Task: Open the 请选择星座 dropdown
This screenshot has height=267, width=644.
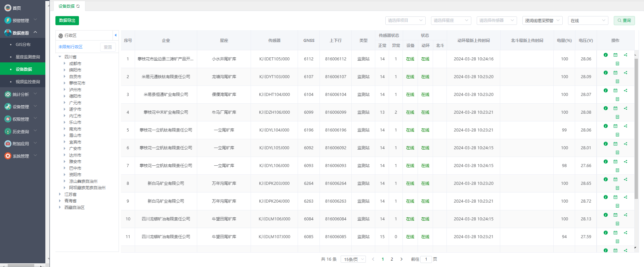Action: (x=451, y=20)
